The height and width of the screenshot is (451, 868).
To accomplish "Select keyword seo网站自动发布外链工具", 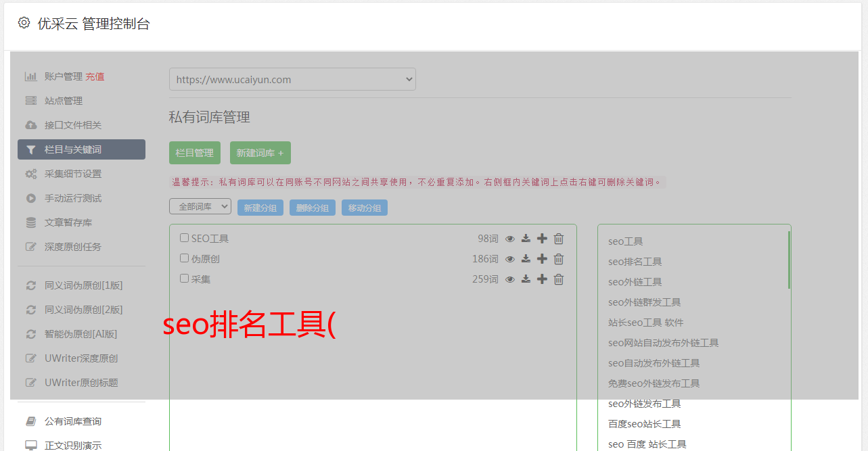I will tap(664, 343).
